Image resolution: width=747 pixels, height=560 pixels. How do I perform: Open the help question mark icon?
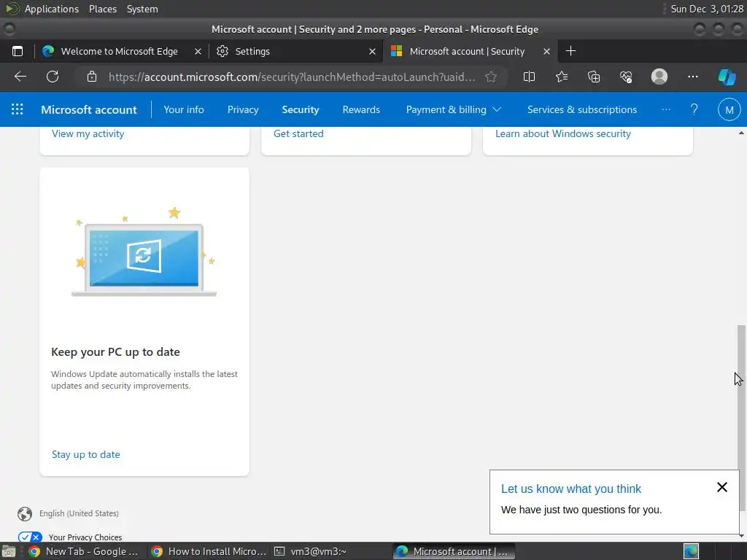click(694, 109)
